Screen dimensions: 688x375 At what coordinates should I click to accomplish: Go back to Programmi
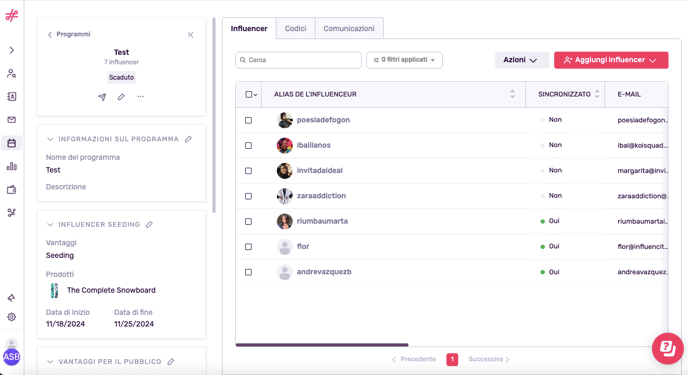(x=69, y=34)
